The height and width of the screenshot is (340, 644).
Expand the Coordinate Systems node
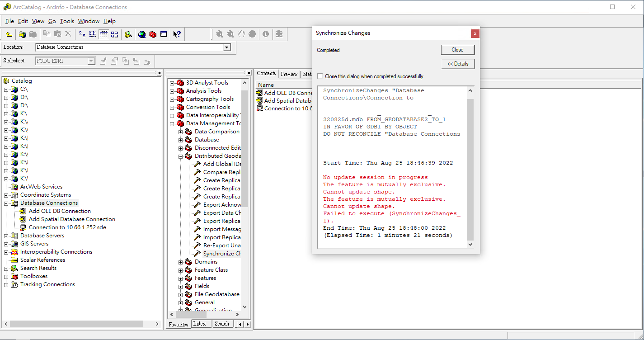click(6, 195)
